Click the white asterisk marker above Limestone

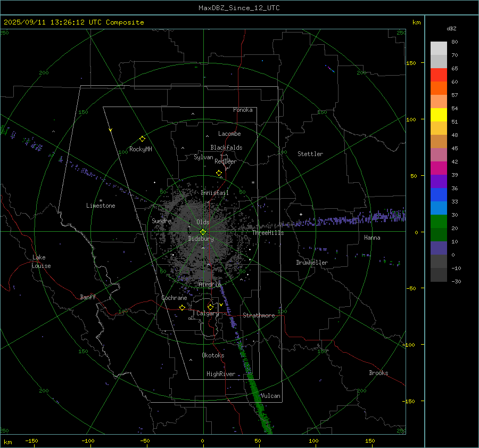[101, 201]
